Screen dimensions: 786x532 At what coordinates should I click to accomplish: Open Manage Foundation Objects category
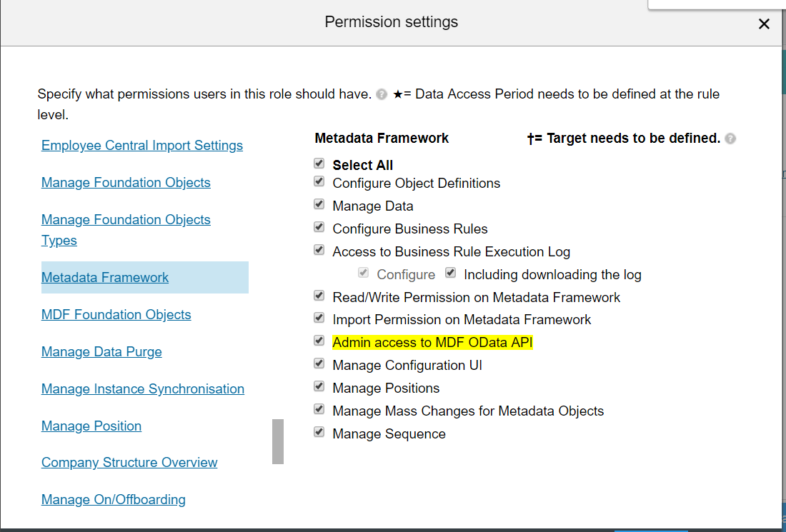pyautogui.click(x=126, y=182)
